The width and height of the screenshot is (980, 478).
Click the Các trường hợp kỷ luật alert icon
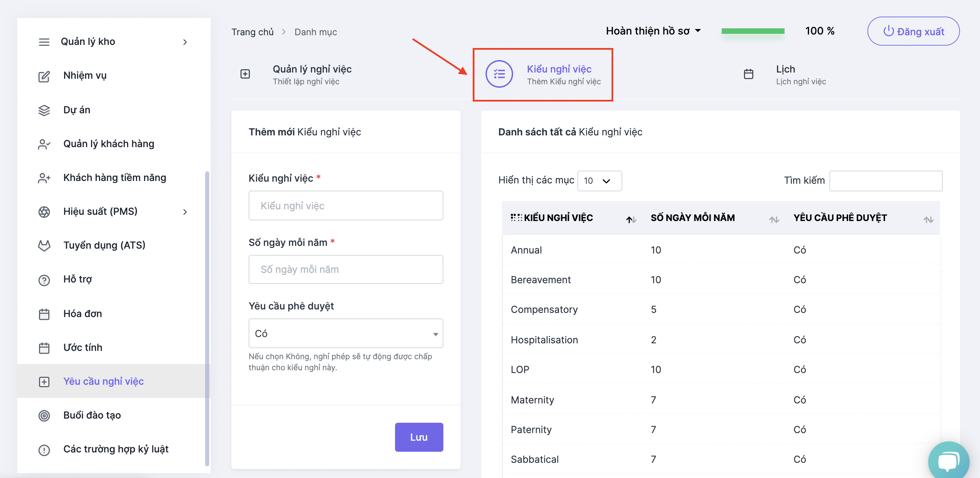pyautogui.click(x=44, y=450)
